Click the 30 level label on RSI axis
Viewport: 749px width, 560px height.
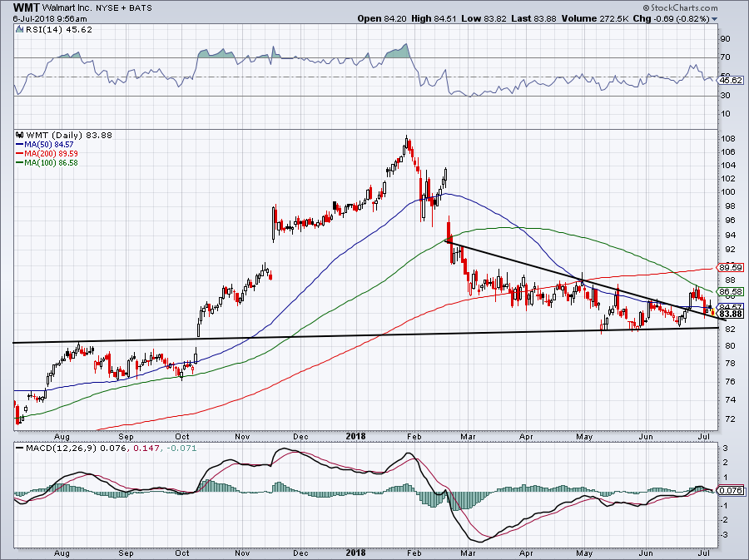pyautogui.click(x=726, y=96)
